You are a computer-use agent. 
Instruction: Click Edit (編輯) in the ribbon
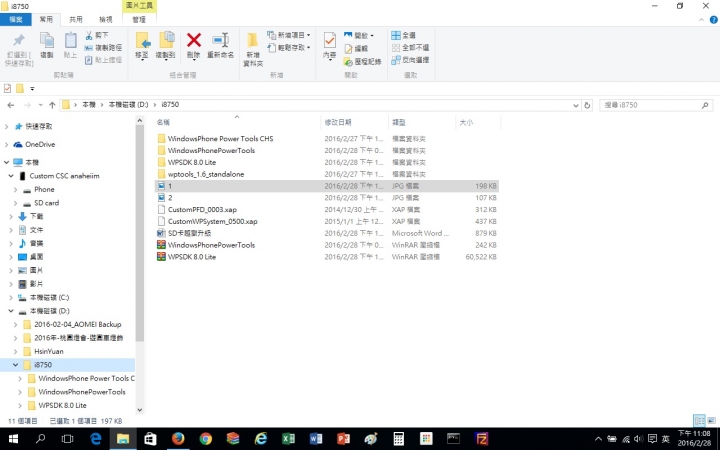[356, 48]
